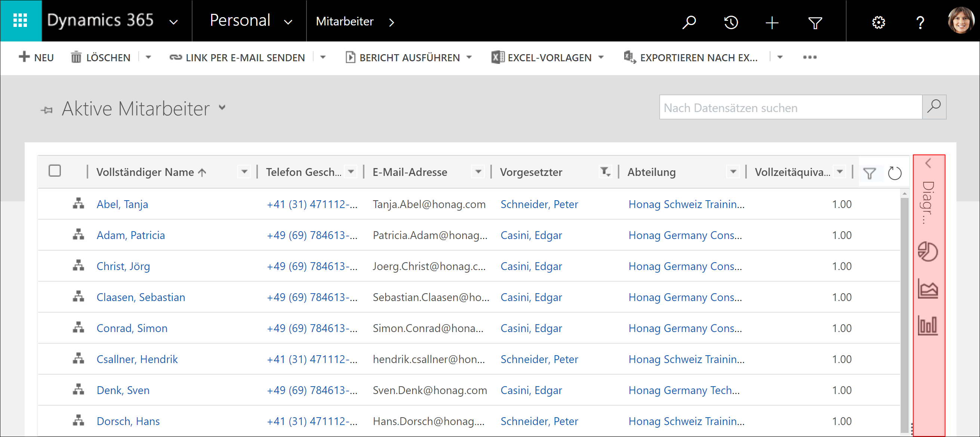Click LINK PER E-MAIL SENDEN command
The height and width of the screenshot is (437, 980).
point(237,58)
